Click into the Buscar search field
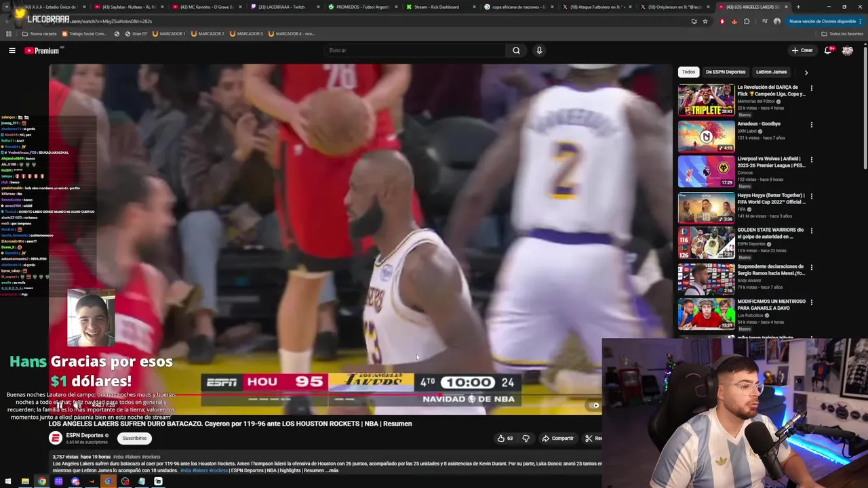The image size is (868, 488). [415, 50]
